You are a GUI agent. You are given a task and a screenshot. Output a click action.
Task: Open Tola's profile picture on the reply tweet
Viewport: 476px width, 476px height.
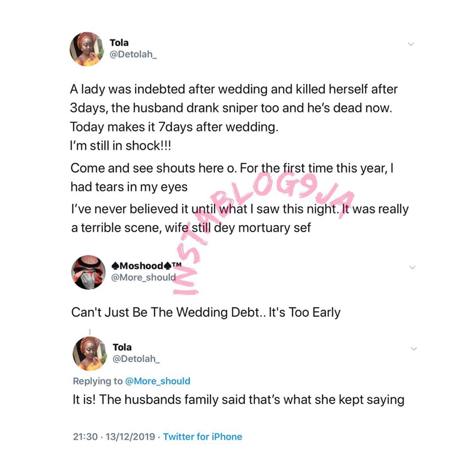(89, 353)
